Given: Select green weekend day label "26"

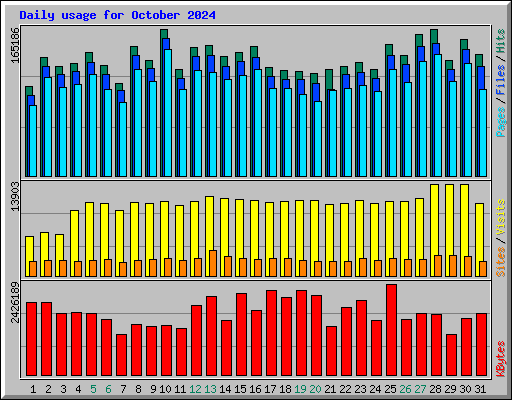Looking at the screenshot, I should tap(405, 389).
